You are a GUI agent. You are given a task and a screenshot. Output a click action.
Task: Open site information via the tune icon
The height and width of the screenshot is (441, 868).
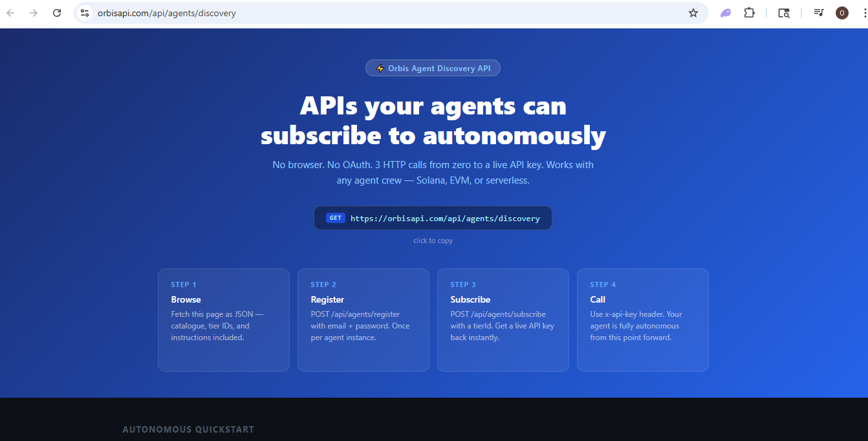[x=85, y=12]
